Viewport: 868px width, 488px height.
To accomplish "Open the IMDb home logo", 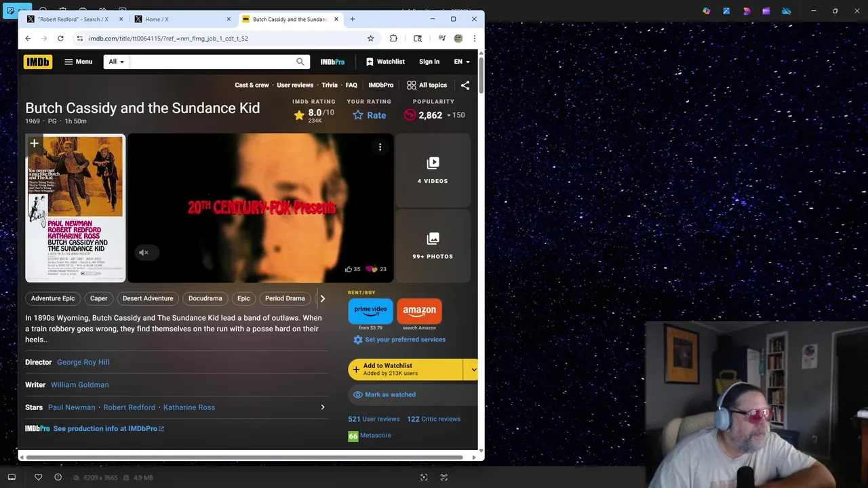I will [38, 62].
